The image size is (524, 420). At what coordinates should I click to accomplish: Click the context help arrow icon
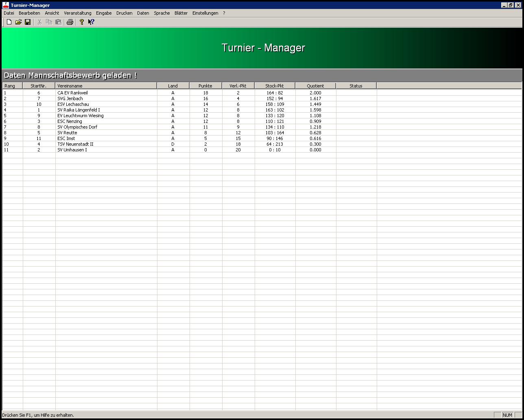tap(91, 22)
